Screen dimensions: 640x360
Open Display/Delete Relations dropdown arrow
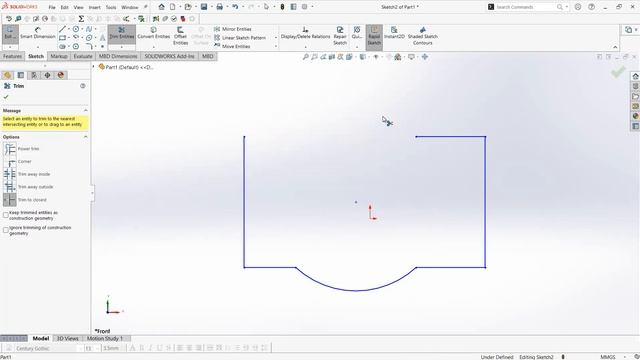point(305,47)
